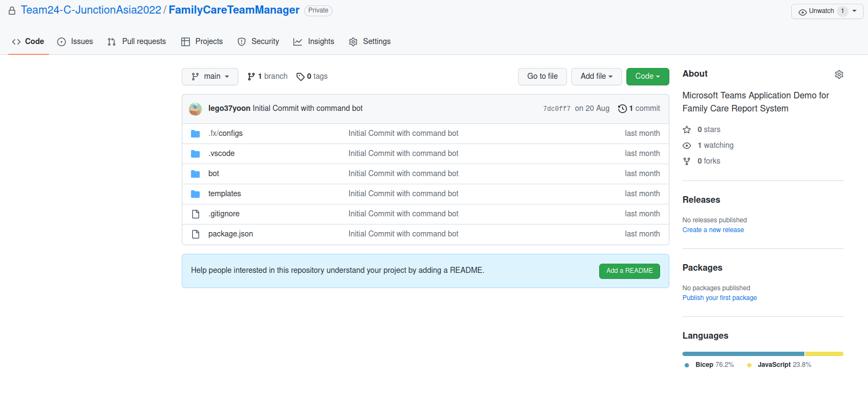The height and width of the screenshot is (393, 868).
Task: Click Create a new release link
Action: coord(713,230)
